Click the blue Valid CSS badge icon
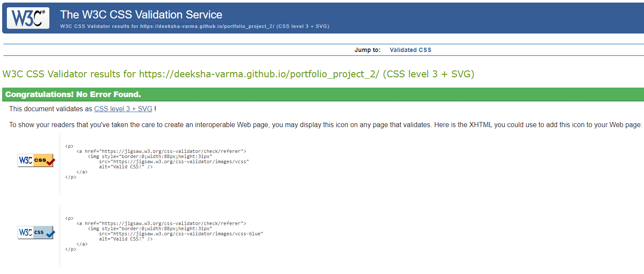Image resolution: width=644 pixels, height=274 pixels. point(36,233)
